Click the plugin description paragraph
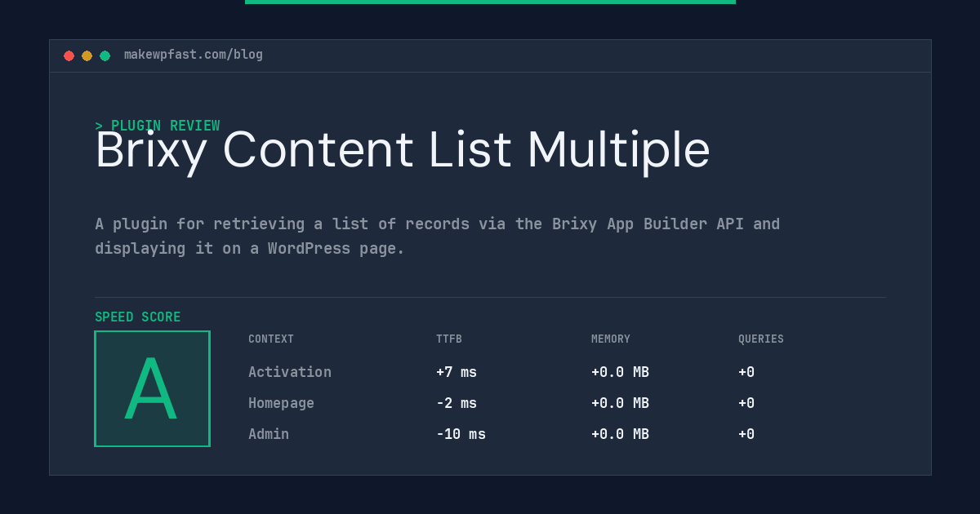 pos(438,236)
